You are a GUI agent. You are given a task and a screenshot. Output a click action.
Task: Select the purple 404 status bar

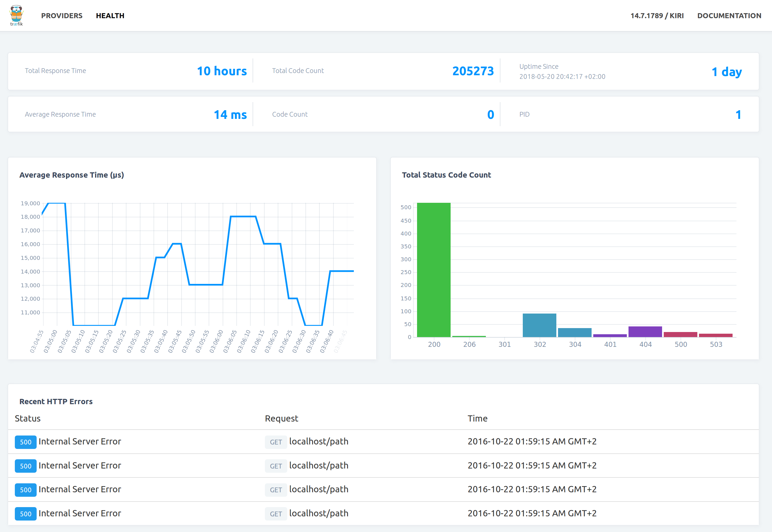click(x=645, y=331)
